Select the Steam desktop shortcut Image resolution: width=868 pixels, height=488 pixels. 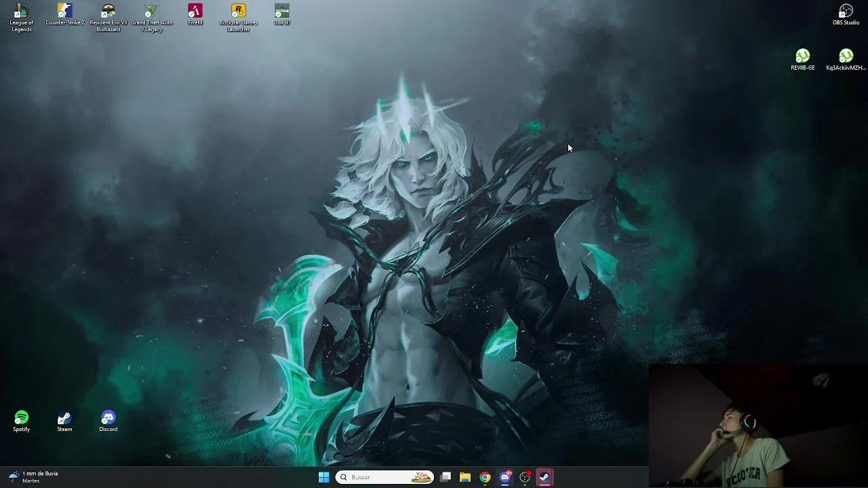[x=64, y=418]
